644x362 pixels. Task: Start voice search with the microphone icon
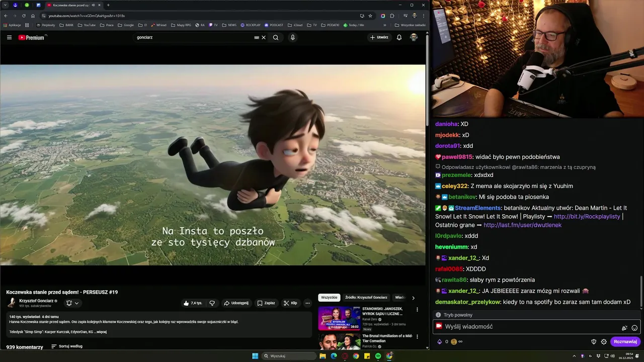pos(293,37)
